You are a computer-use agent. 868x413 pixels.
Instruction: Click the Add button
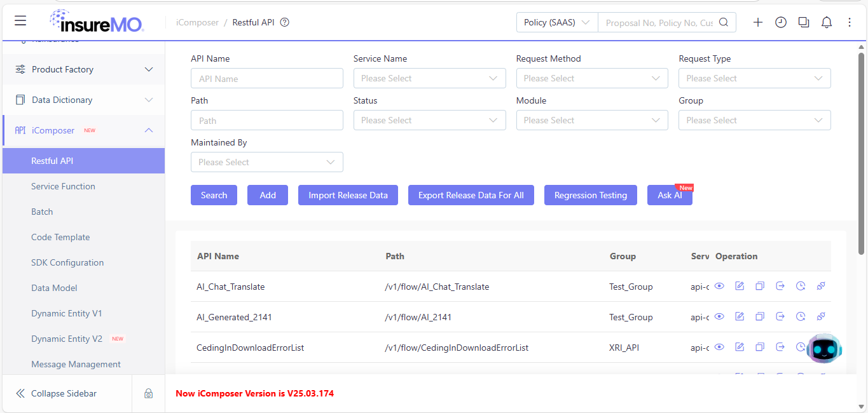[268, 195]
